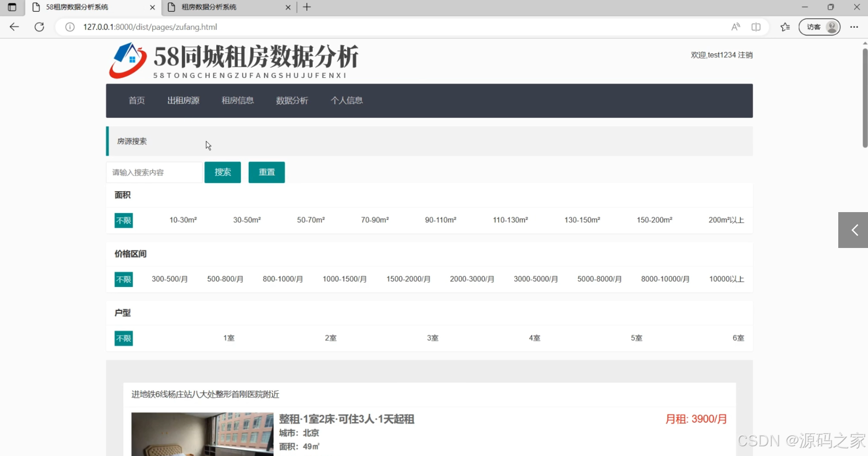This screenshot has height=456, width=868.
Task: Open 租房信息 navigation item
Action: (237, 100)
